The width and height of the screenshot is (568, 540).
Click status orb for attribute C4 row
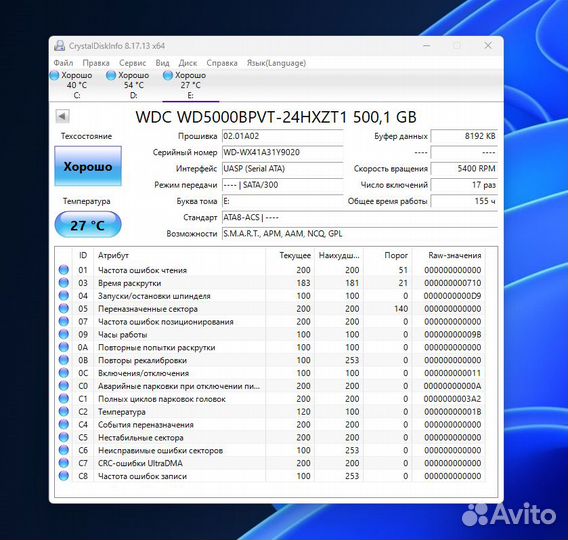pos(64,424)
